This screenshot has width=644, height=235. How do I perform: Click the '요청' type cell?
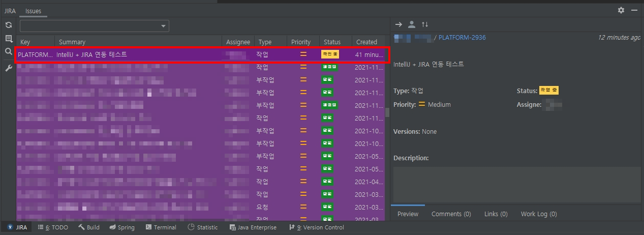(262, 207)
